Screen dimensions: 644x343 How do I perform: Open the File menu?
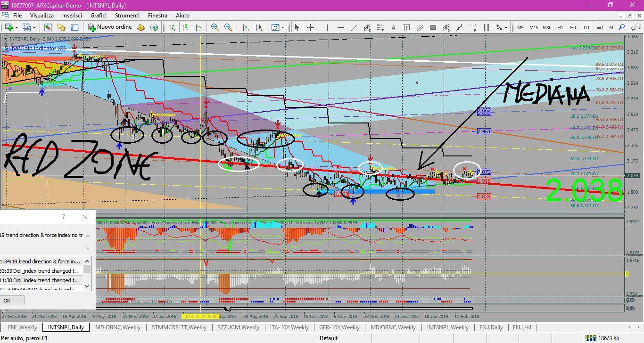[x=17, y=16]
